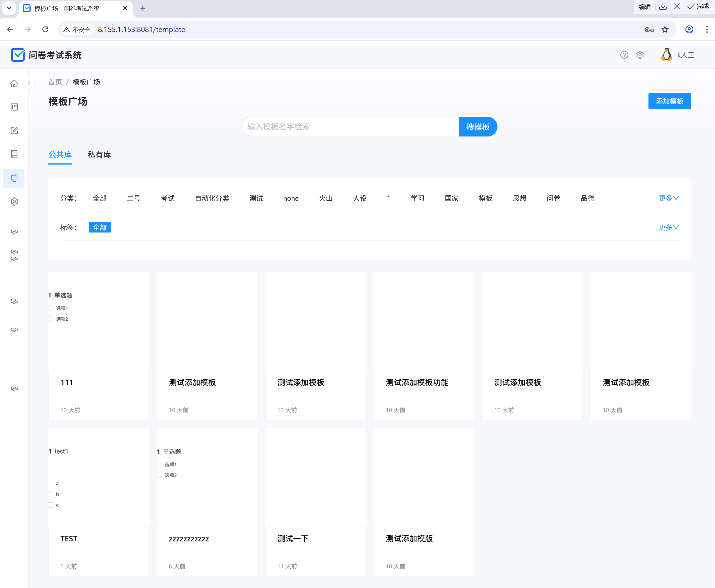Image resolution: width=715 pixels, height=588 pixels.
Task: Expand more tags with 更多
Action: click(668, 227)
